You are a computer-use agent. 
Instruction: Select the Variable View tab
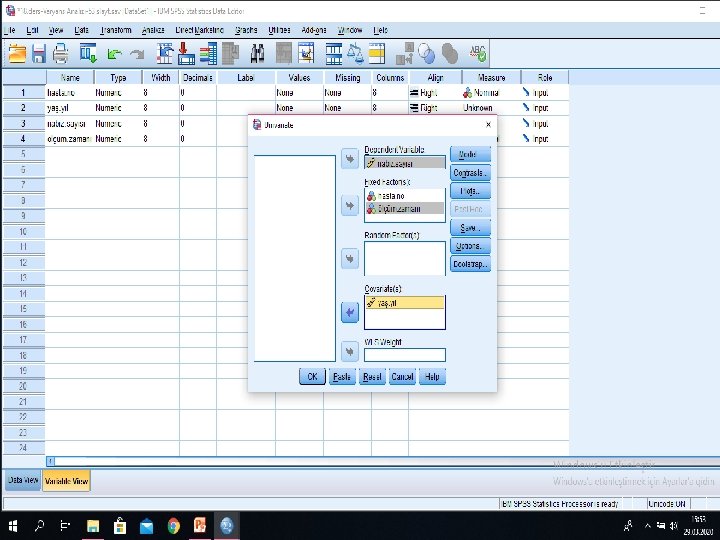[66, 481]
